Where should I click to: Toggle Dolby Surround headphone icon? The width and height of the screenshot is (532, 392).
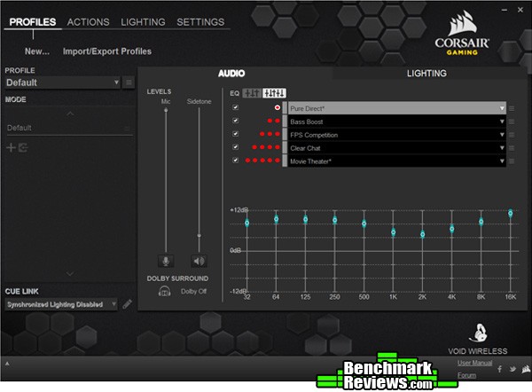(x=165, y=291)
